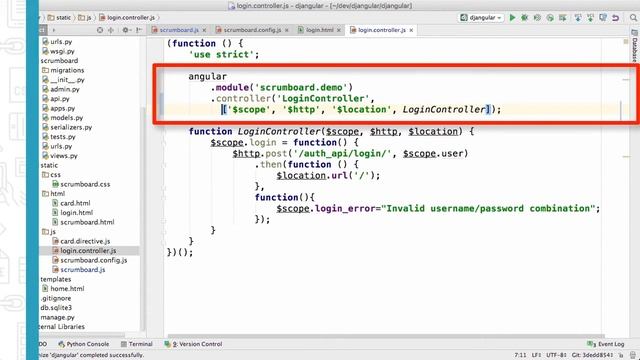Open views.py in the project tree
Screen dimensions: 640x360
tap(60, 156)
